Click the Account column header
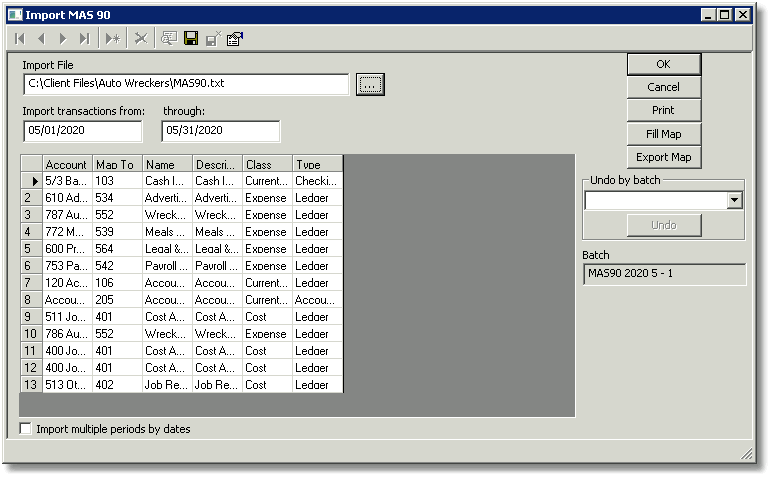This screenshot has width=771, height=478. click(x=67, y=164)
